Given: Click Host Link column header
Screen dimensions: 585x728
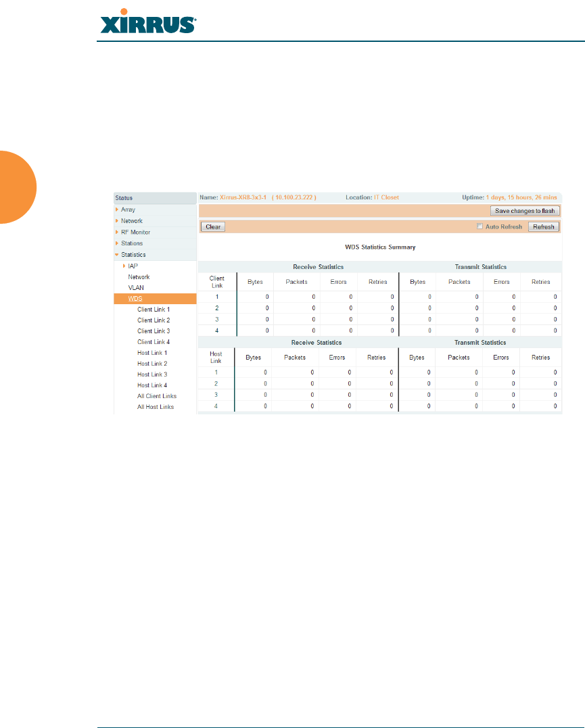Looking at the screenshot, I should click(x=216, y=358).
